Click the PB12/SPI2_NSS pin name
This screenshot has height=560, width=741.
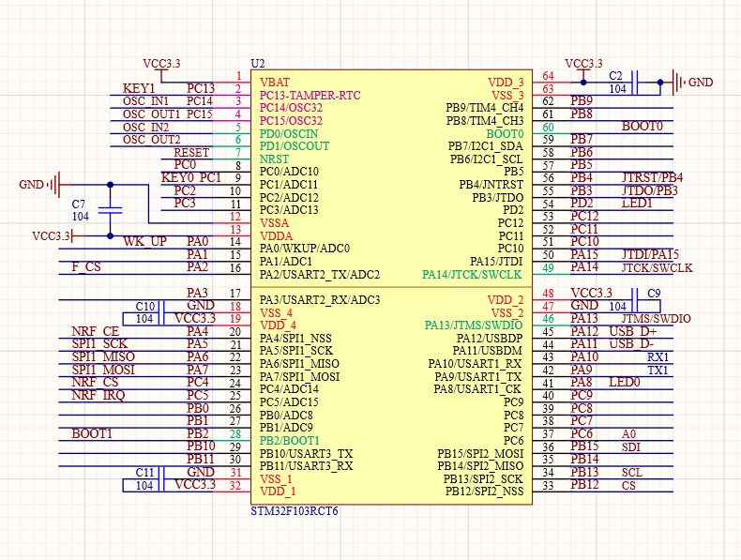pyautogui.click(x=484, y=492)
